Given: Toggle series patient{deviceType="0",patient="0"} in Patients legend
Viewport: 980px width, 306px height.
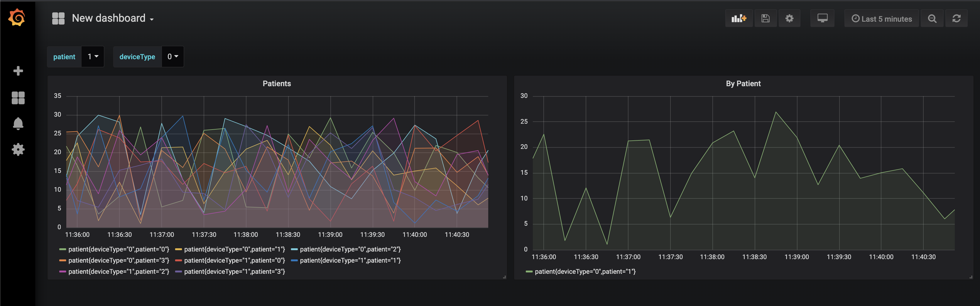Looking at the screenshot, I should [x=118, y=249].
